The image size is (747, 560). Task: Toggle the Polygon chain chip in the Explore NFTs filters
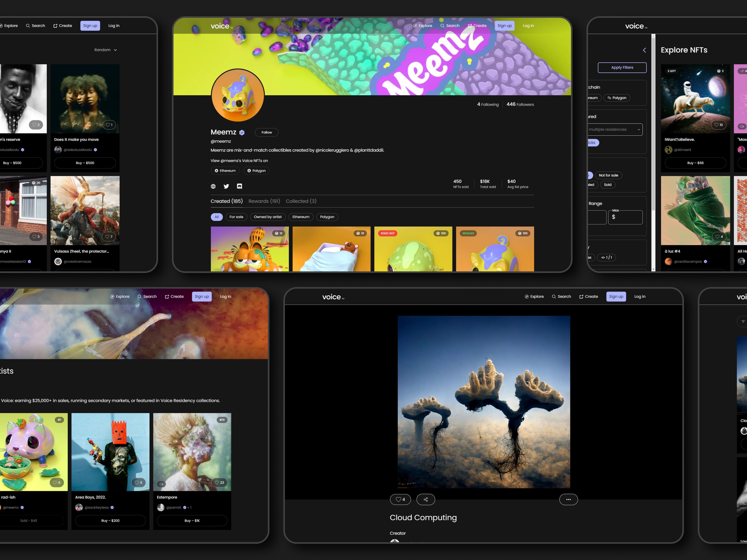pyautogui.click(x=617, y=98)
